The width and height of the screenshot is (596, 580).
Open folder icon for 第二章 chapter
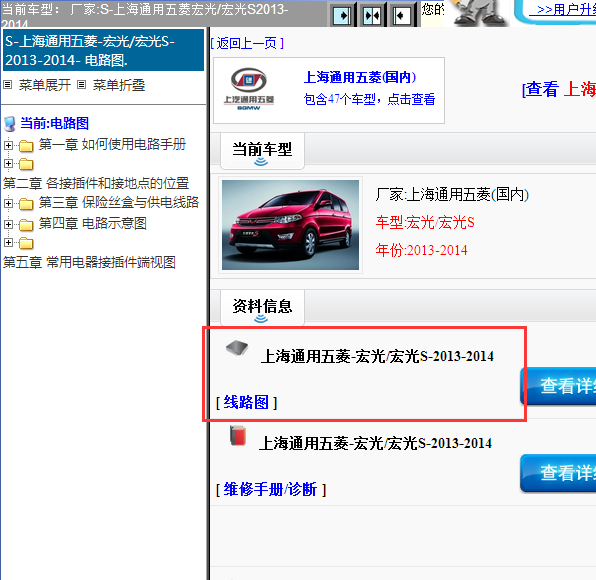coord(26,164)
